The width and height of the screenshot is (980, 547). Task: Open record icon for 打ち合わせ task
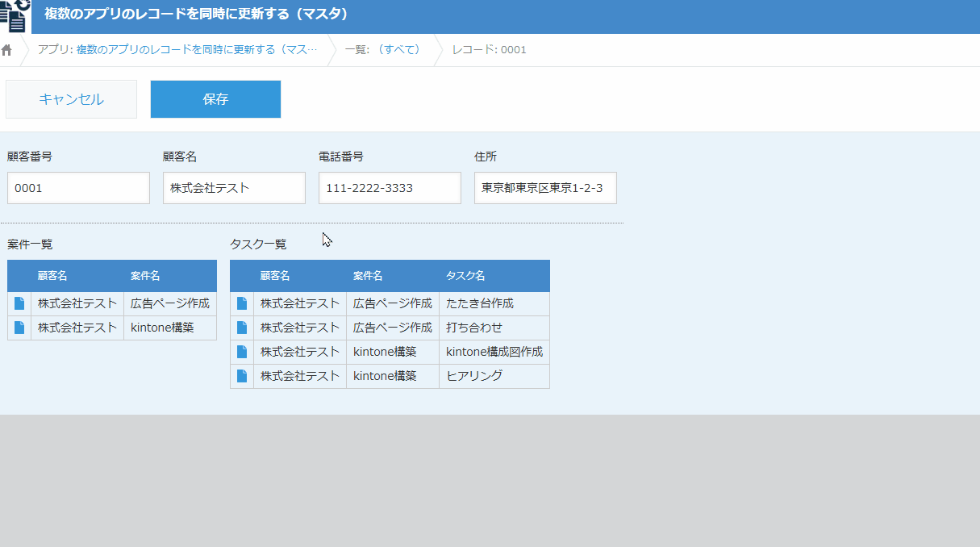[x=242, y=328]
